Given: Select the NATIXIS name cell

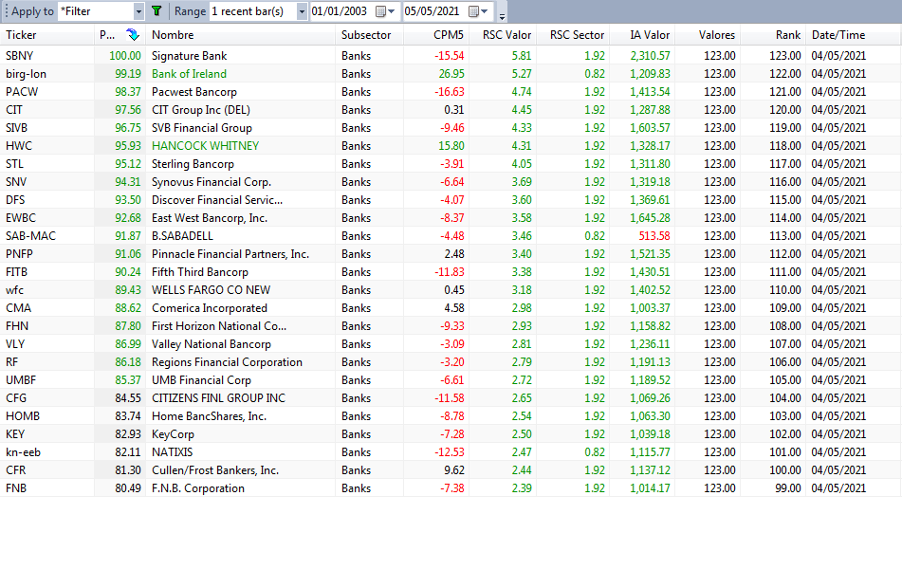Looking at the screenshot, I should tap(172, 452).
